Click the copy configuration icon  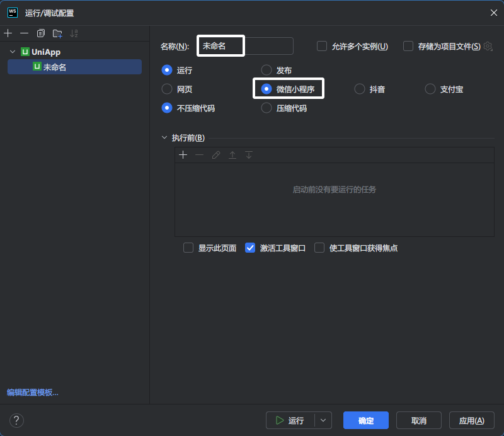pyautogui.click(x=41, y=33)
